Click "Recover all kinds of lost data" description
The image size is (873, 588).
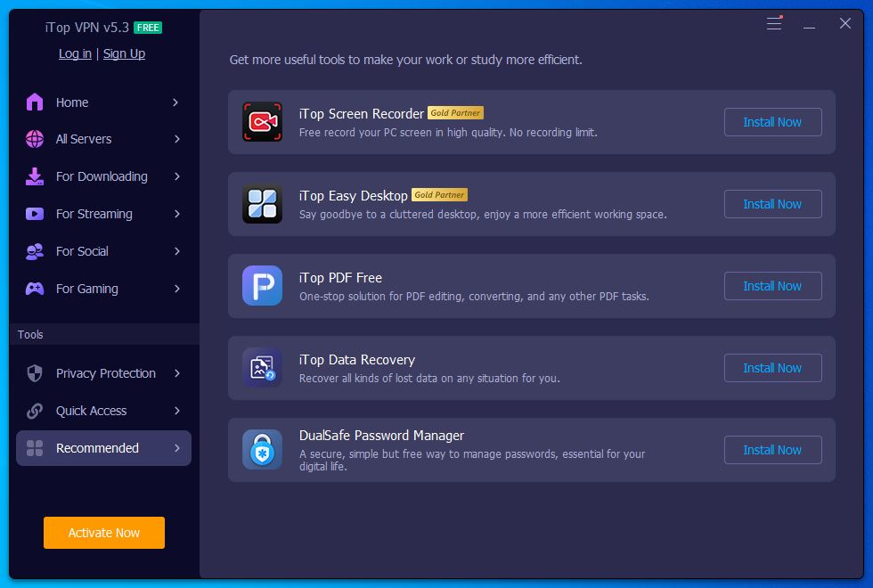pyautogui.click(x=429, y=378)
